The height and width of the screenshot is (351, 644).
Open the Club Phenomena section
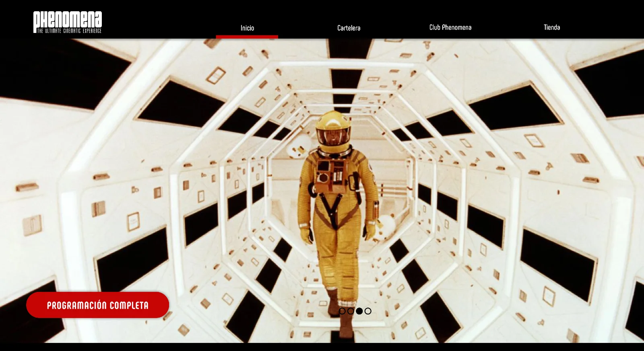coord(450,27)
